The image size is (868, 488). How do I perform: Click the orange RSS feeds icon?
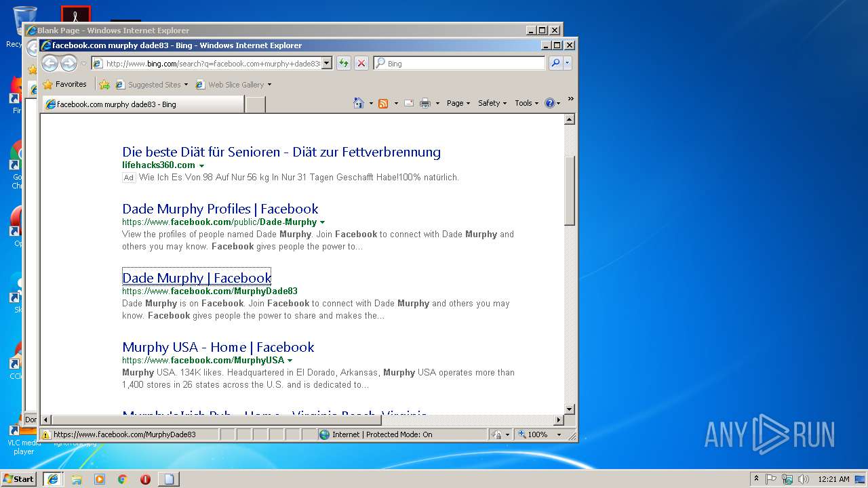383,103
